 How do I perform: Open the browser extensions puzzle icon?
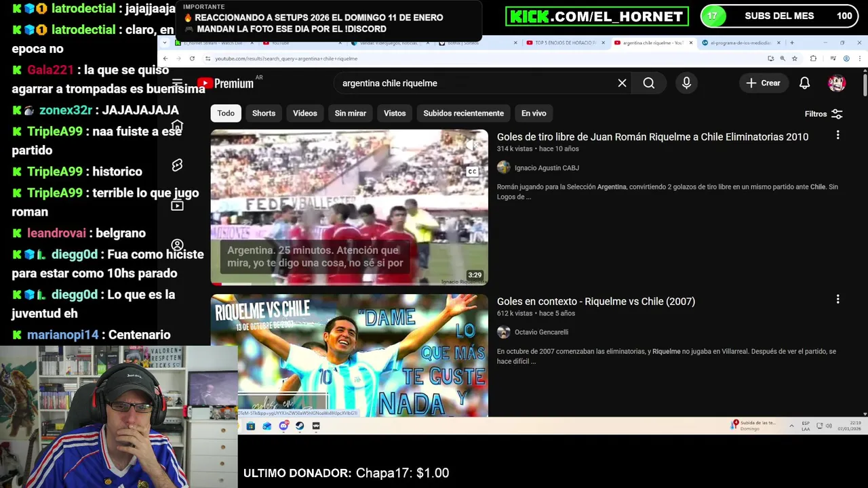tap(813, 59)
